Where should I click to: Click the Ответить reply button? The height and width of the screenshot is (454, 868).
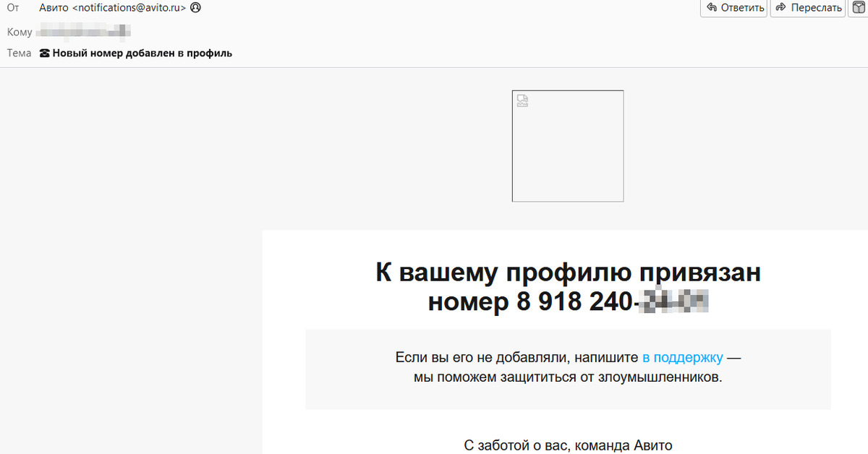[733, 8]
